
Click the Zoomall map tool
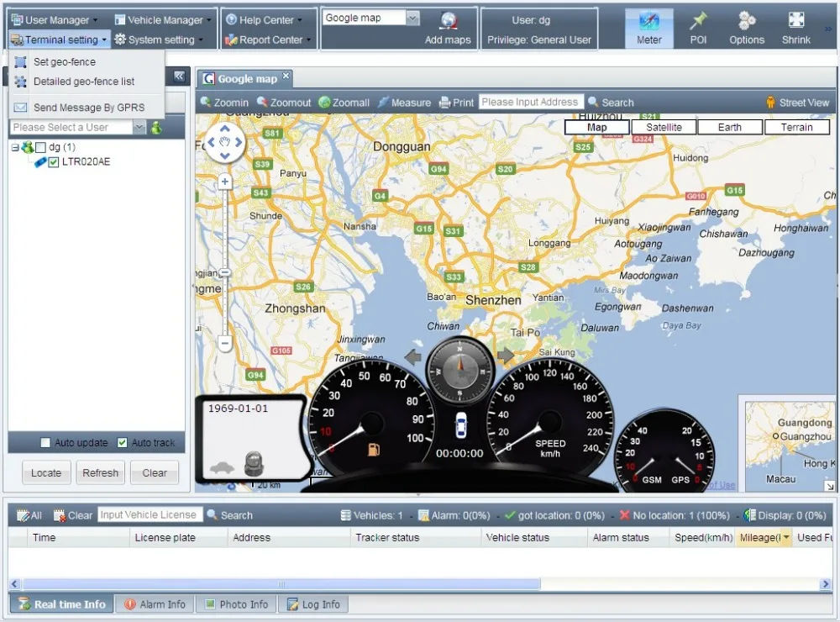344,102
